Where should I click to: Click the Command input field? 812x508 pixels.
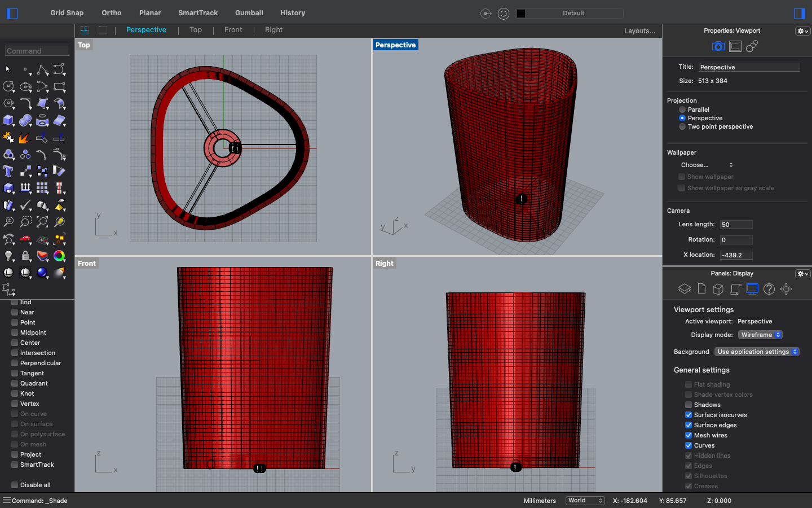click(x=37, y=51)
